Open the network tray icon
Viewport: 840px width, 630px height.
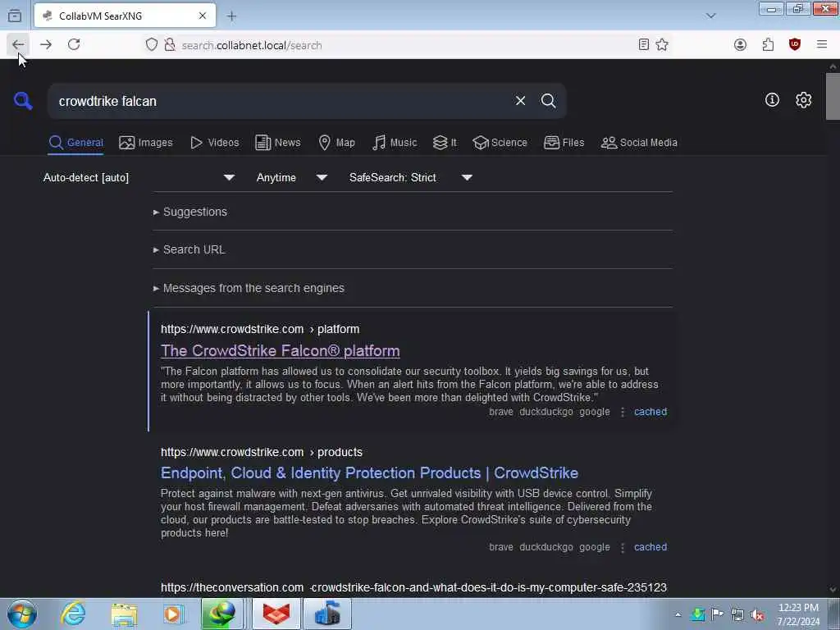(x=737, y=614)
